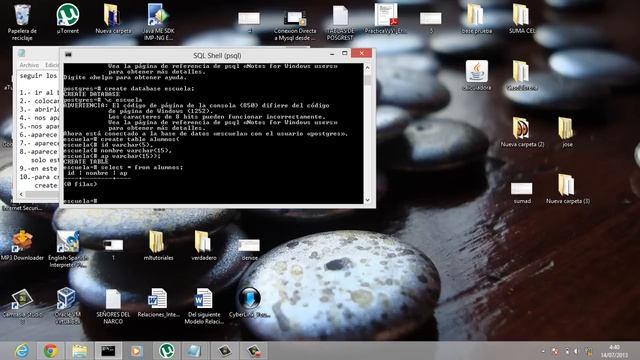Open the TABLAS DE POSGREST file

pos(340,22)
